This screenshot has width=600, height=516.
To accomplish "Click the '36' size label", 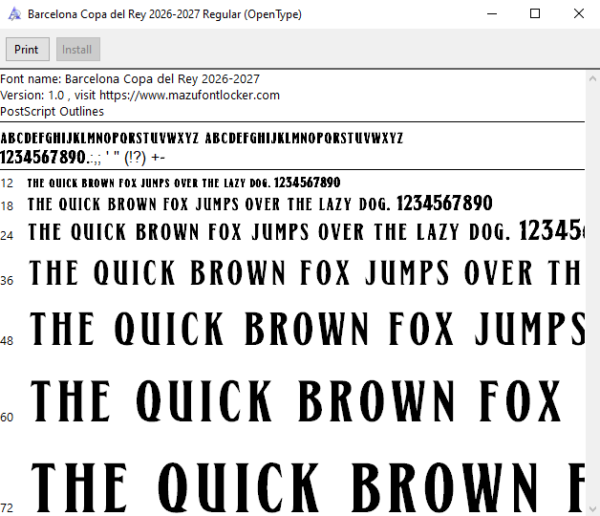I will point(7,281).
